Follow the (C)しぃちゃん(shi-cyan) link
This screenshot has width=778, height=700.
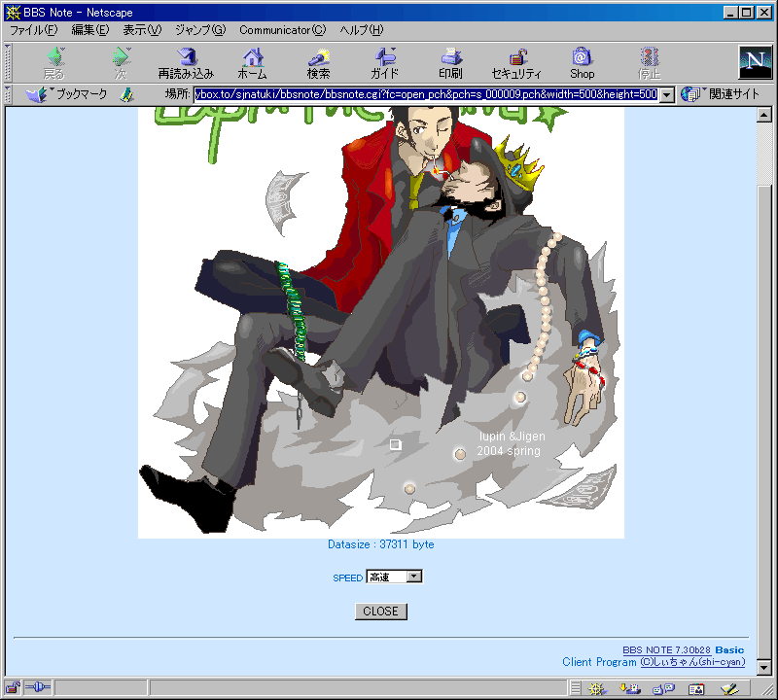click(x=692, y=662)
